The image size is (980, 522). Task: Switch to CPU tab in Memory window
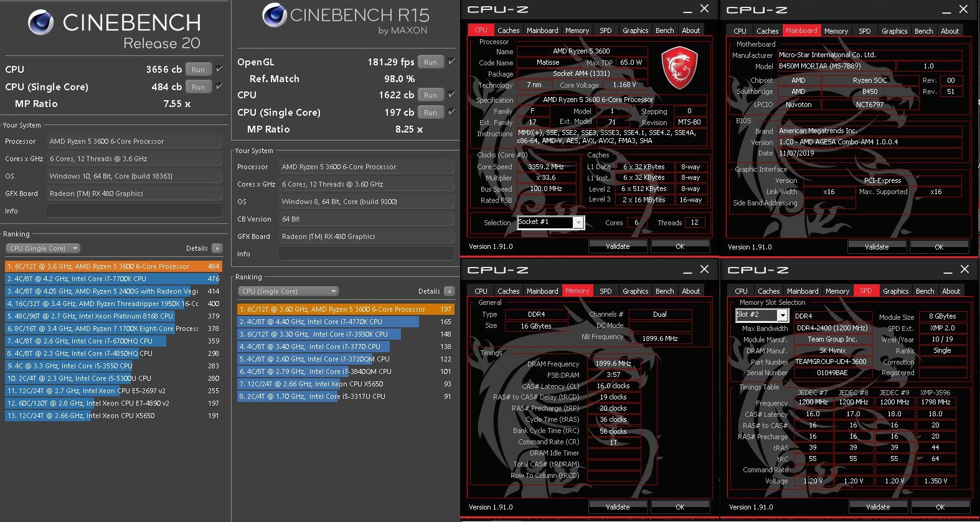[x=481, y=291]
